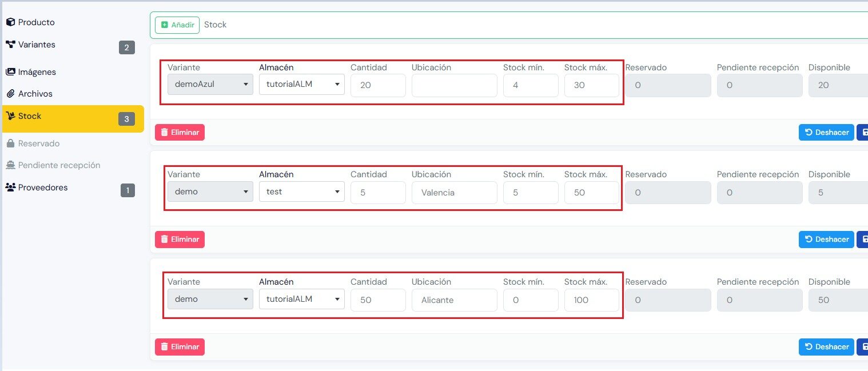Click the Pendiente recepción ship icon
This screenshot has width=868, height=371.
pyautogui.click(x=10, y=165)
